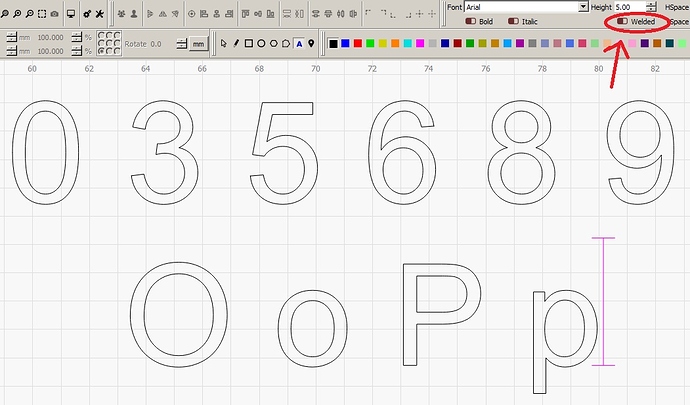The height and width of the screenshot is (405, 690).
Task: Pick the pink color swatch
Action: tap(632, 43)
